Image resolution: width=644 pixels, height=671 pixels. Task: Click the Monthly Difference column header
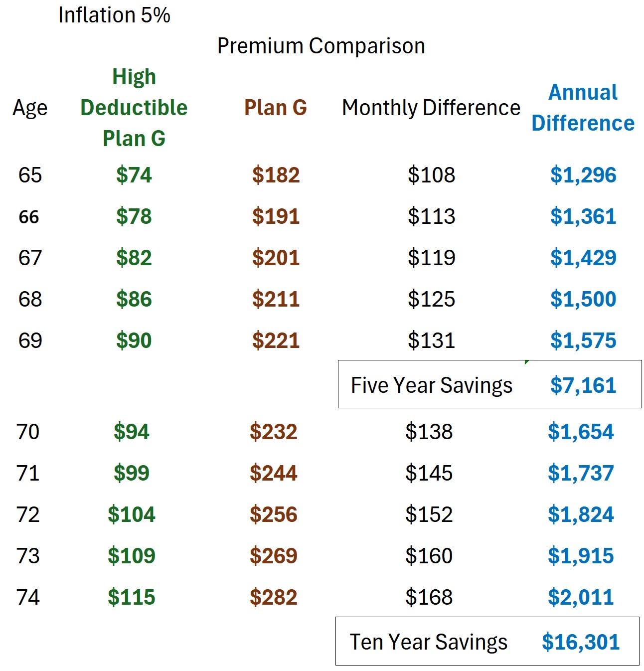pos(431,108)
